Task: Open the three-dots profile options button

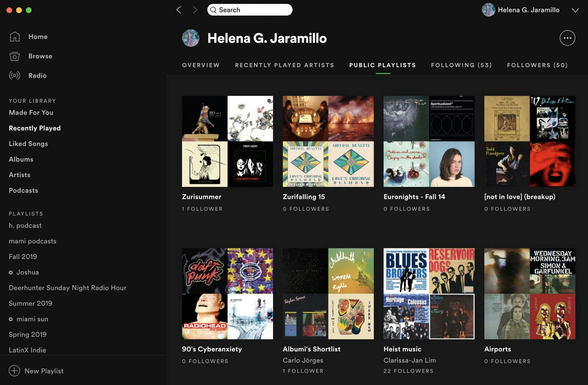Action: coord(567,38)
